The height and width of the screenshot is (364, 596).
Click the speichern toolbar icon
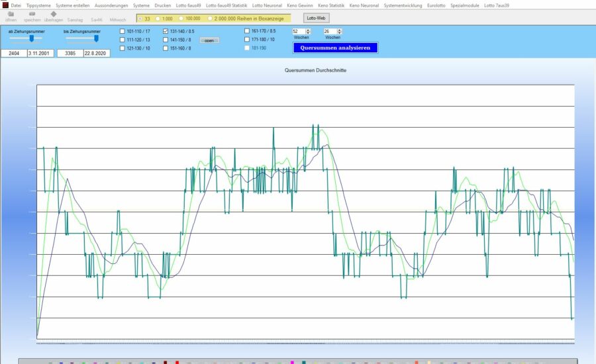point(32,14)
